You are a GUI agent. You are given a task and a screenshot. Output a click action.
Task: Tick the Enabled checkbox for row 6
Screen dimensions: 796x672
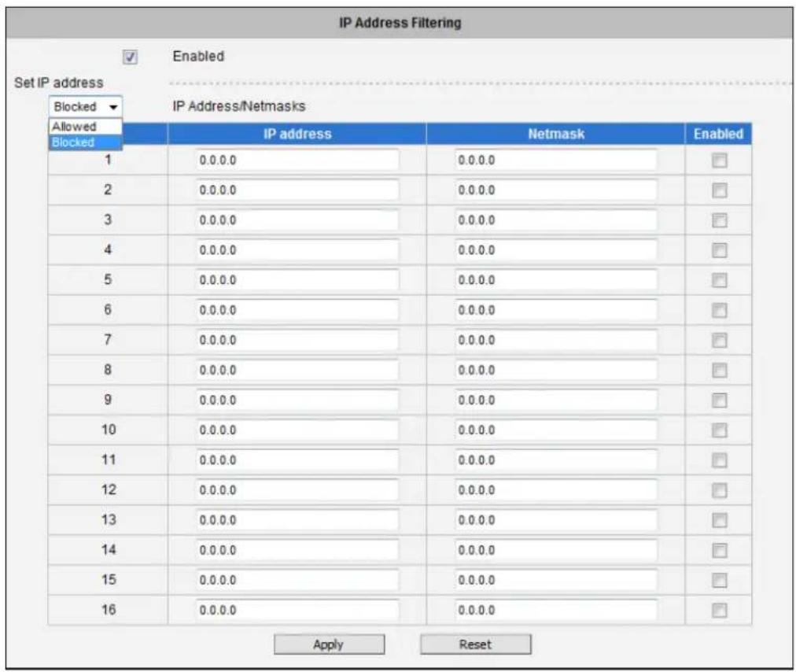point(719,310)
